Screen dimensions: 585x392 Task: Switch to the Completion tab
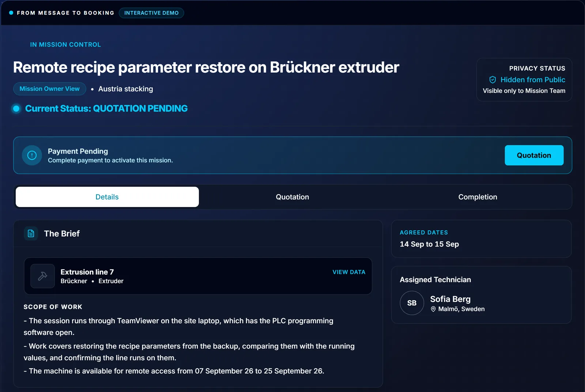coord(478,197)
